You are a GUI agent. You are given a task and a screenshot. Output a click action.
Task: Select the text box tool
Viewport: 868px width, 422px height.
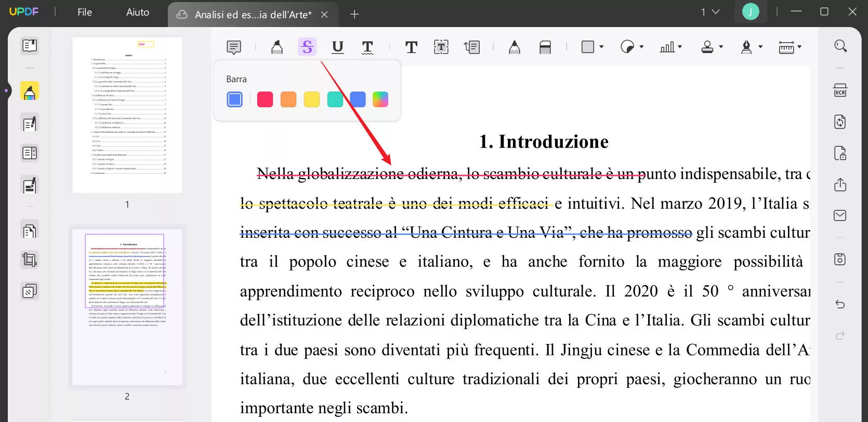(x=441, y=47)
